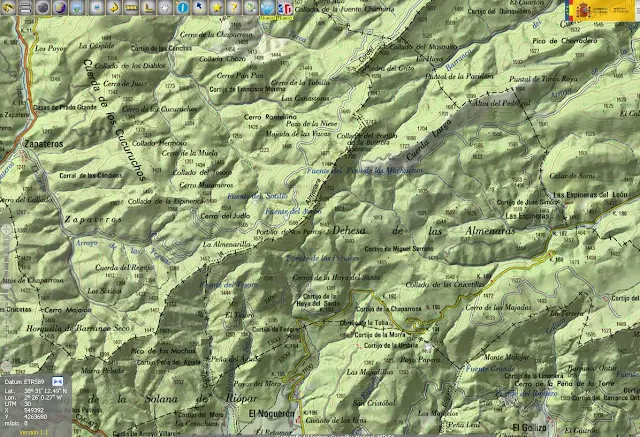Open help with the question mark icon

point(233,7)
